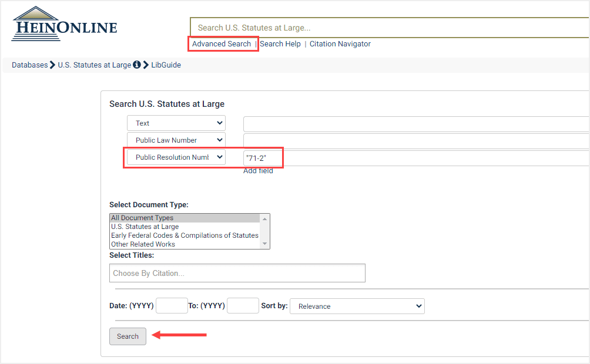The height and width of the screenshot is (364, 590).
Task: Select Early Federal Codes & Compilations of Statutes
Action: (x=185, y=235)
